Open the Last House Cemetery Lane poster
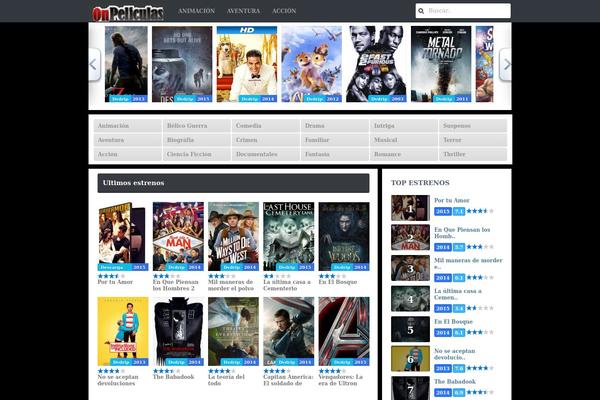The width and height of the screenshot is (600, 400). point(289,236)
